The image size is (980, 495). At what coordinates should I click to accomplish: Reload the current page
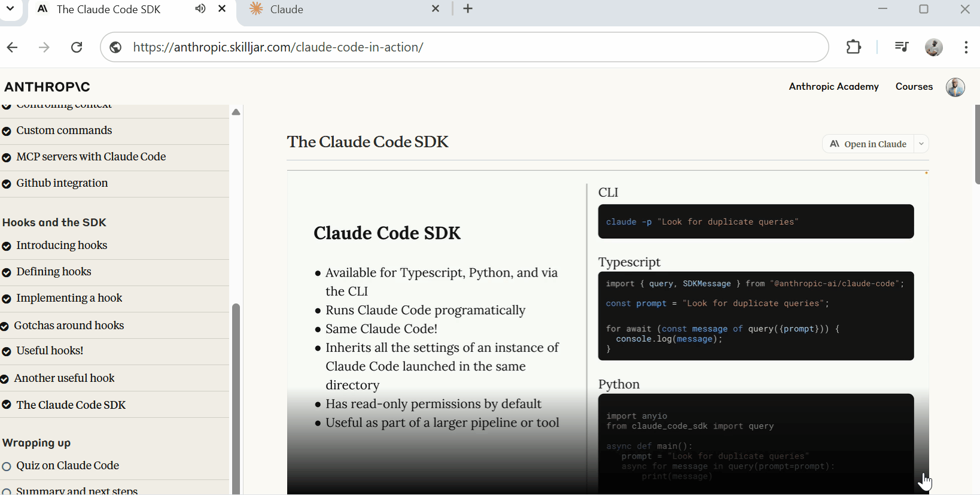click(x=77, y=47)
